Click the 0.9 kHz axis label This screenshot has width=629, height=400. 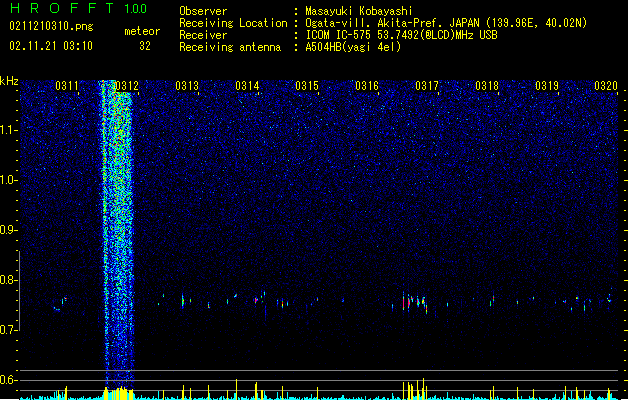pyautogui.click(x=9, y=230)
